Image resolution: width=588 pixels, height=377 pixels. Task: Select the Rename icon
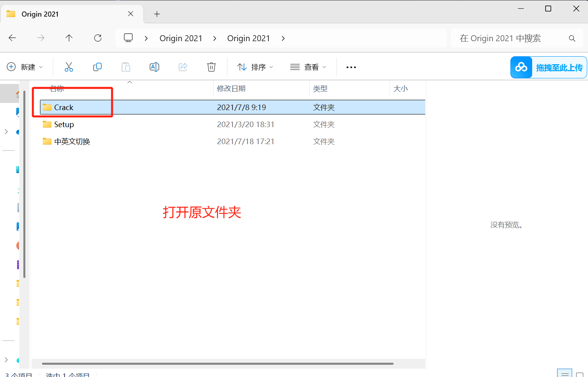(x=154, y=67)
